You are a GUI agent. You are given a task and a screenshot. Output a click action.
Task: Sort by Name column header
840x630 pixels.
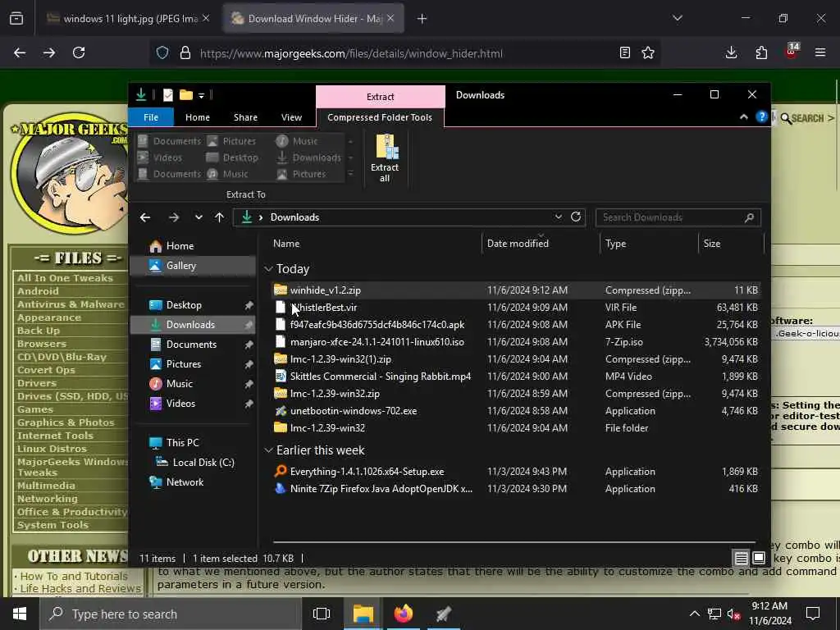[286, 243]
